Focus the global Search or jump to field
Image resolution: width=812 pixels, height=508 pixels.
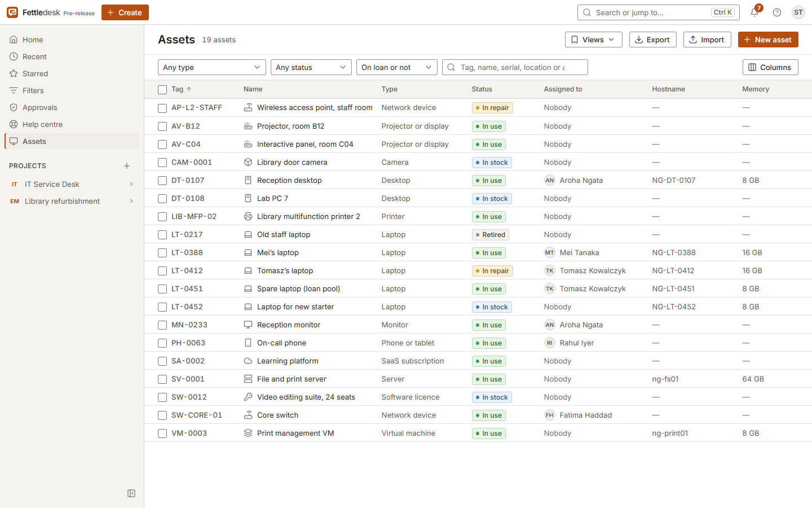tap(659, 12)
